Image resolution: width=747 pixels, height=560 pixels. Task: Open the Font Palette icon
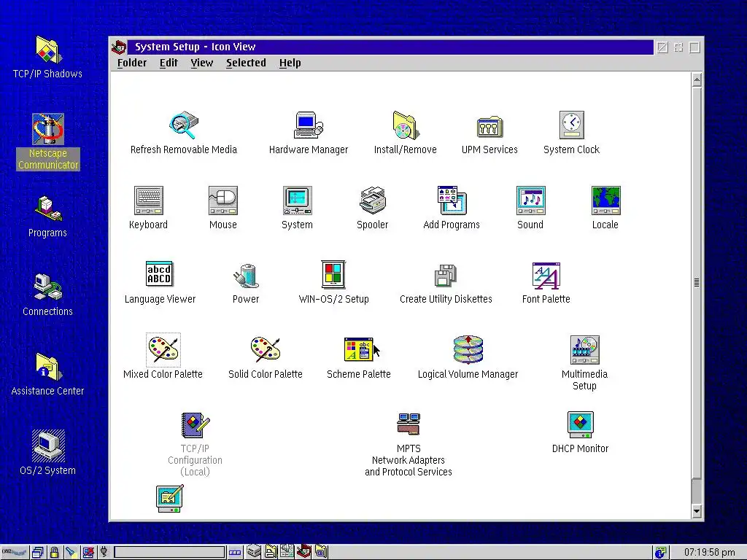(x=546, y=275)
